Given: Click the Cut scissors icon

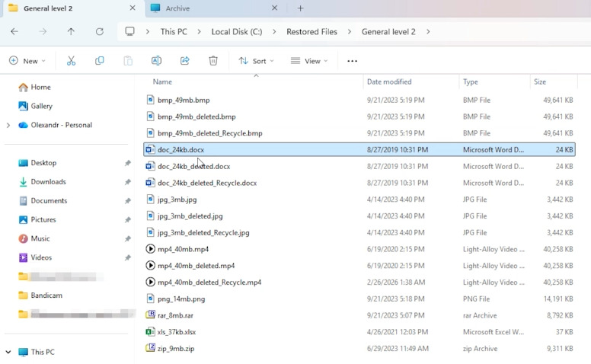Looking at the screenshot, I should 71,61.
